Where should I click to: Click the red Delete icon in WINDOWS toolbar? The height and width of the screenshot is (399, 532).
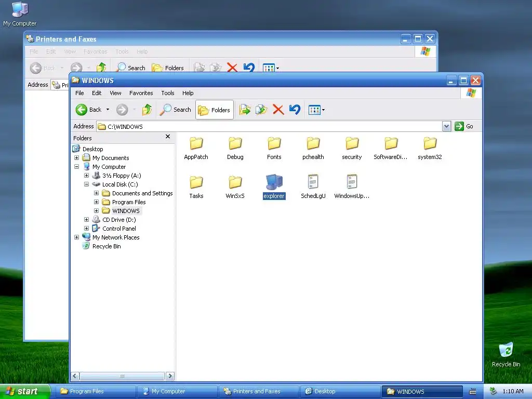click(x=278, y=110)
